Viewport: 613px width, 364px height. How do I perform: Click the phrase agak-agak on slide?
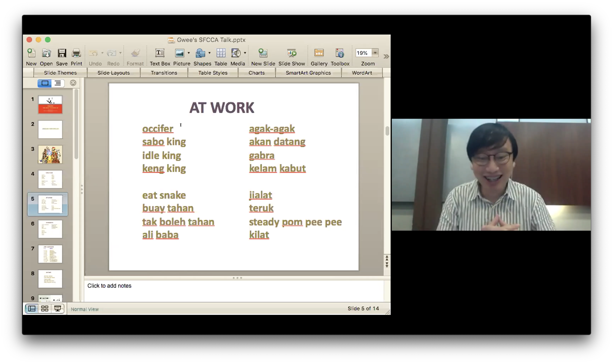272,129
